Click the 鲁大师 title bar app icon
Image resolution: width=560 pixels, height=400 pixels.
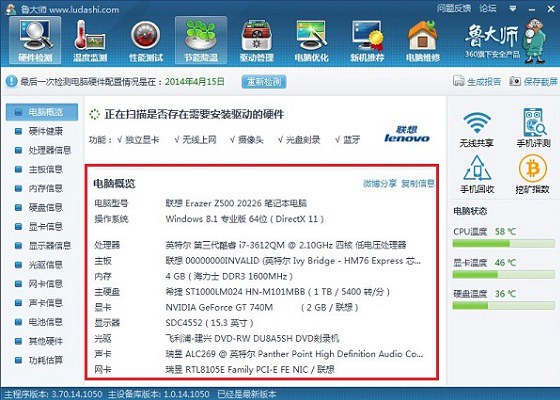tap(11, 9)
